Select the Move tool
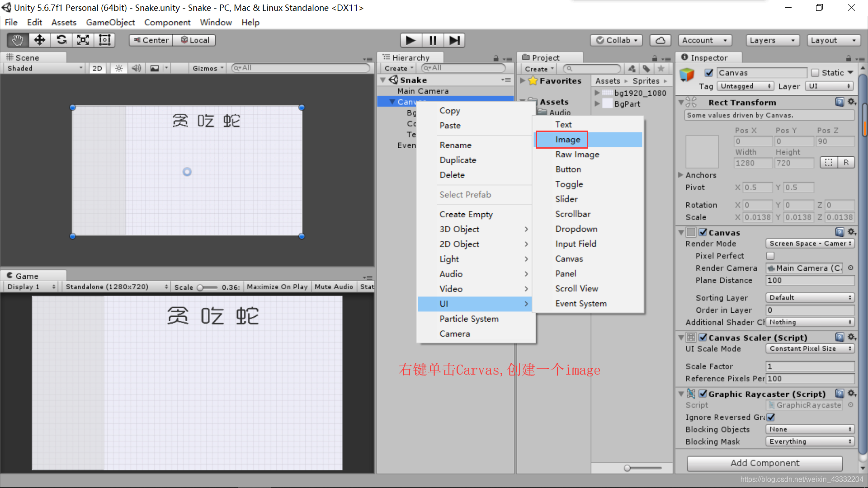Image resolution: width=868 pixels, height=488 pixels. [39, 40]
